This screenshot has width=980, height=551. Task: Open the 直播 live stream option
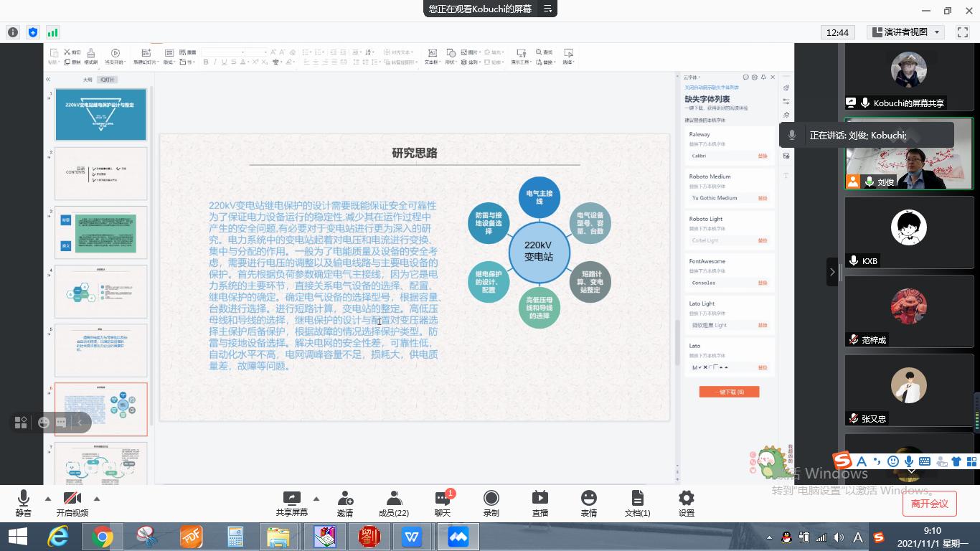point(540,503)
